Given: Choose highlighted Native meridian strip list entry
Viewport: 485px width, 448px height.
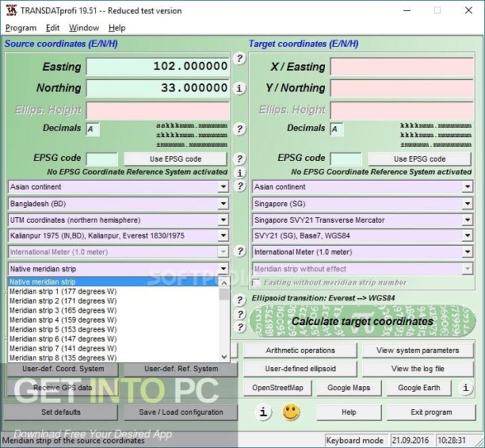Looking at the screenshot, I should 114,282.
